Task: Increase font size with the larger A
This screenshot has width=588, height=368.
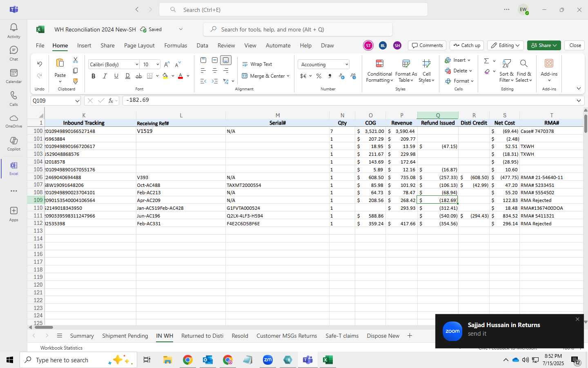Action: (167, 65)
